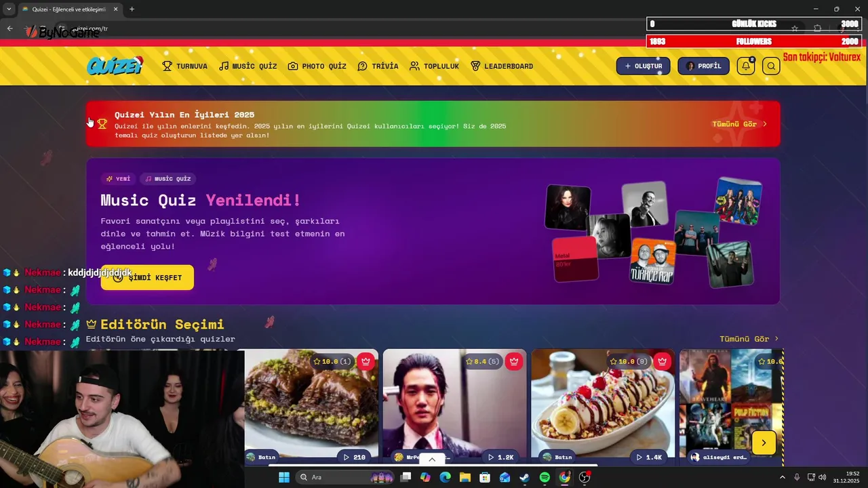Image resolution: width=868 pixels, height=488 pixels.
Task: Click the Şimdi Keşfet button
Action: click(x=147, y=277)
